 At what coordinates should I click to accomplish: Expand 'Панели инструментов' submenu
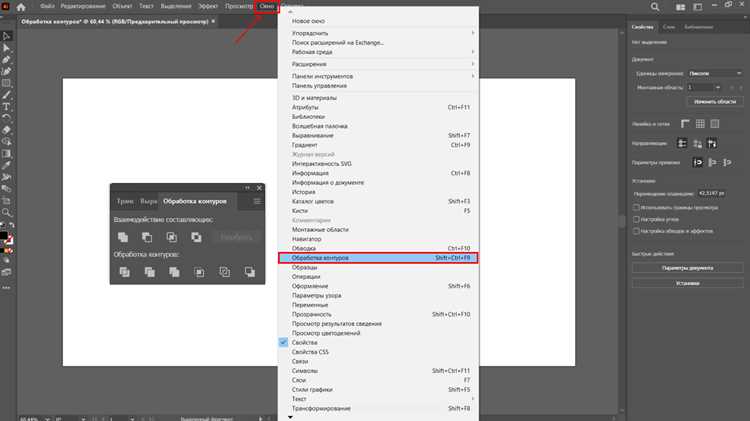378,76
